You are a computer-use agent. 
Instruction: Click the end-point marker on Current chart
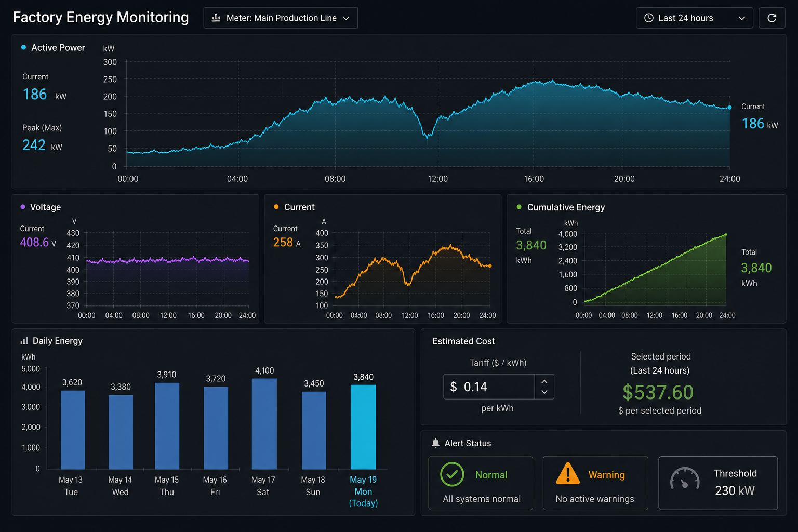(489, 266)
